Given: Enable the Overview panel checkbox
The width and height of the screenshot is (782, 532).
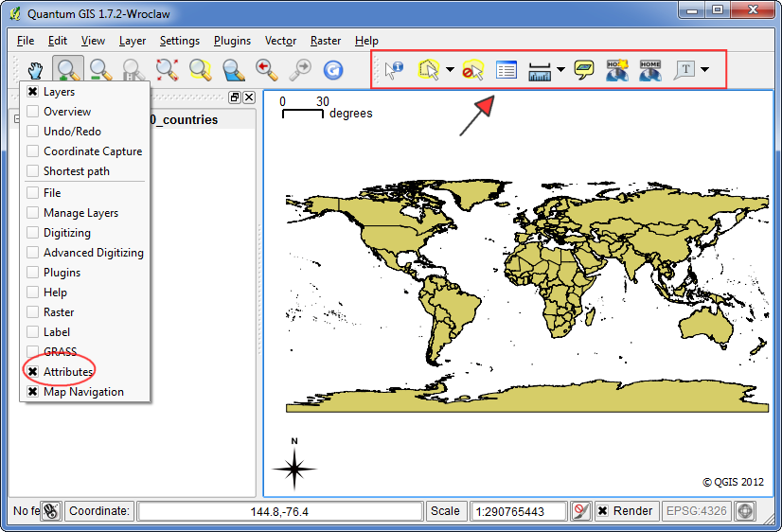Looking at the screenshot, I should click(32, 111).
